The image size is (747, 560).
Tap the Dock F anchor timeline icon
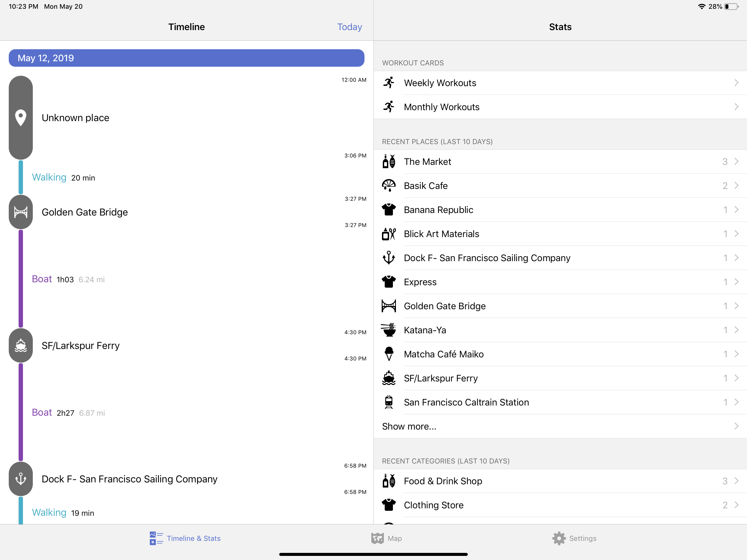click(21, 479)
